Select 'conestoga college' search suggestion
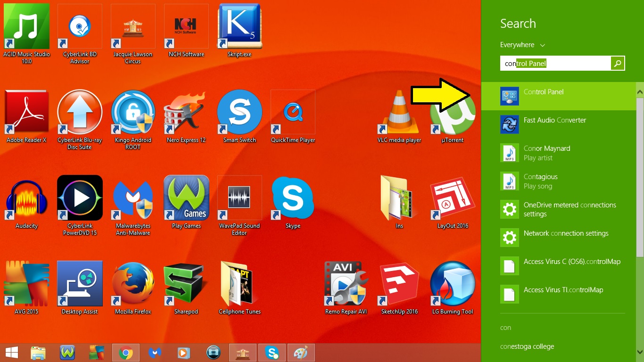The width and height of the screenshot is (644, 362). pos(527,346)
